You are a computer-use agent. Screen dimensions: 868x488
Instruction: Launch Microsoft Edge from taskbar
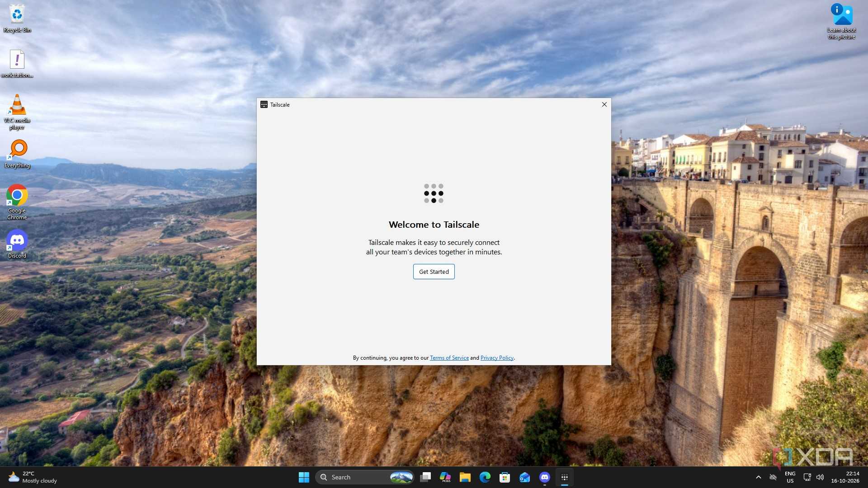tap(485, 477)
